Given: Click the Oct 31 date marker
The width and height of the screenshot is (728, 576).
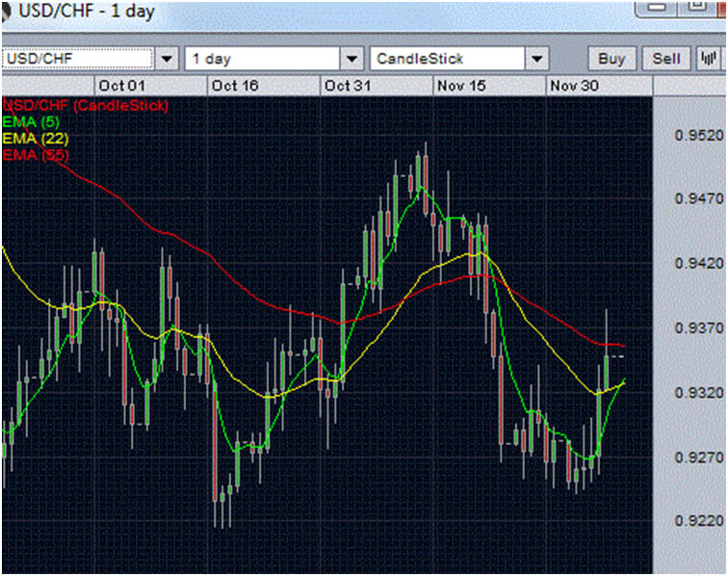Looking at the screenshot, I should pos(348,86).
